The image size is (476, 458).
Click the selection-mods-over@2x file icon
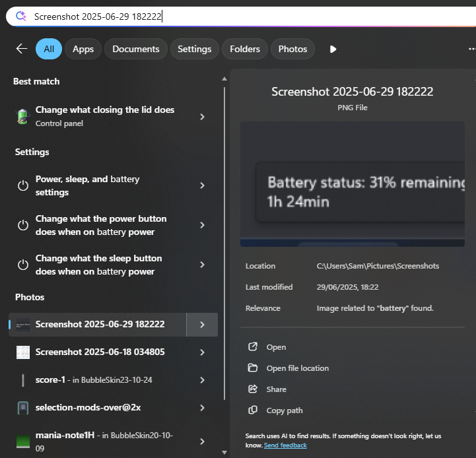[22, 408]
